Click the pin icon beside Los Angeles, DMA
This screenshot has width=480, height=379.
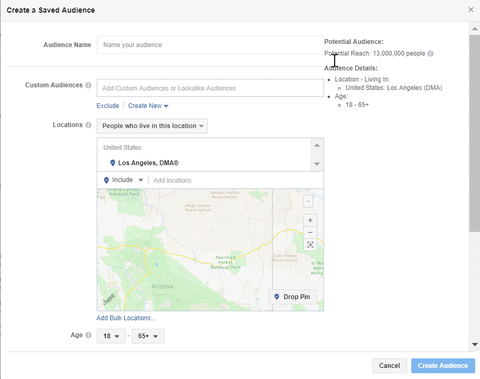click(x=113, y=163)
